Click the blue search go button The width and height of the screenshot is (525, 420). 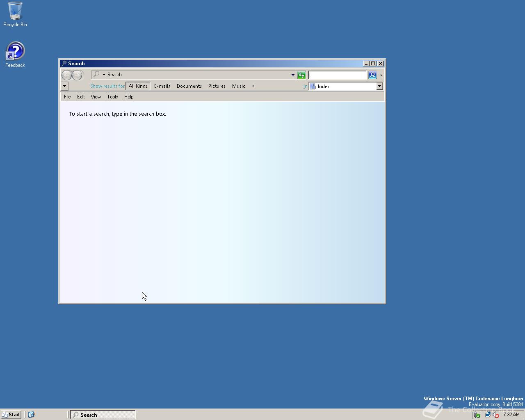pyautogui.click(x=372, y=75)
